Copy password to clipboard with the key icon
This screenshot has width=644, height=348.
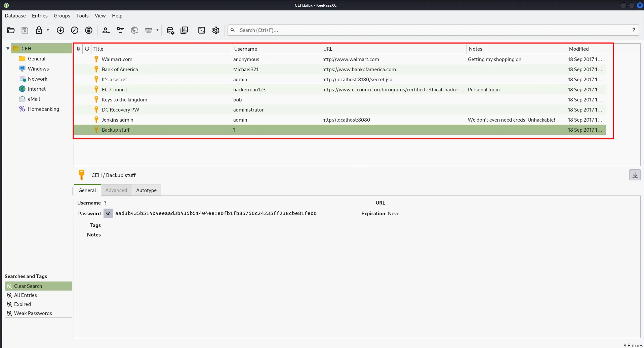(x=120, y=30)
